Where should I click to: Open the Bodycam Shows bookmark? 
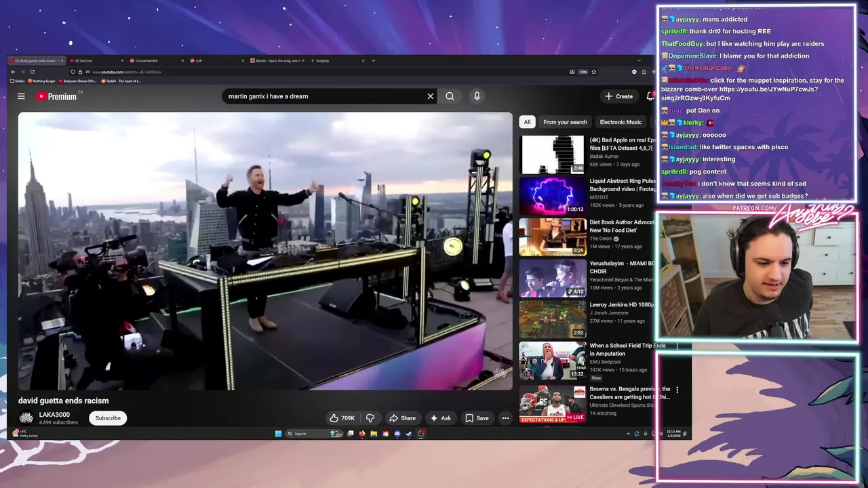click(77, 81)
